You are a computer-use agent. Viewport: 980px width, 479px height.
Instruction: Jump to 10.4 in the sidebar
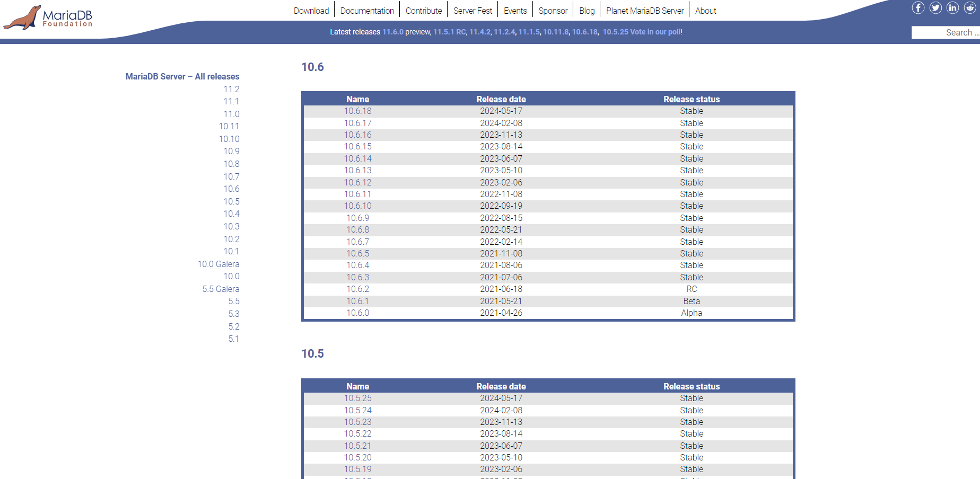pyautogui.click(x=231, y=214)
